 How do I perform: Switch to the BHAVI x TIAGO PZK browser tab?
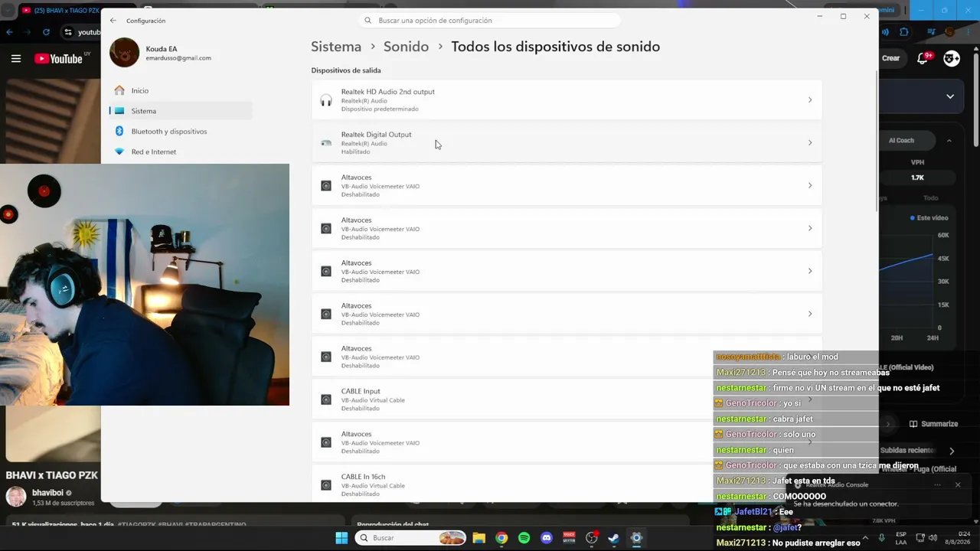tap(61, 11)
